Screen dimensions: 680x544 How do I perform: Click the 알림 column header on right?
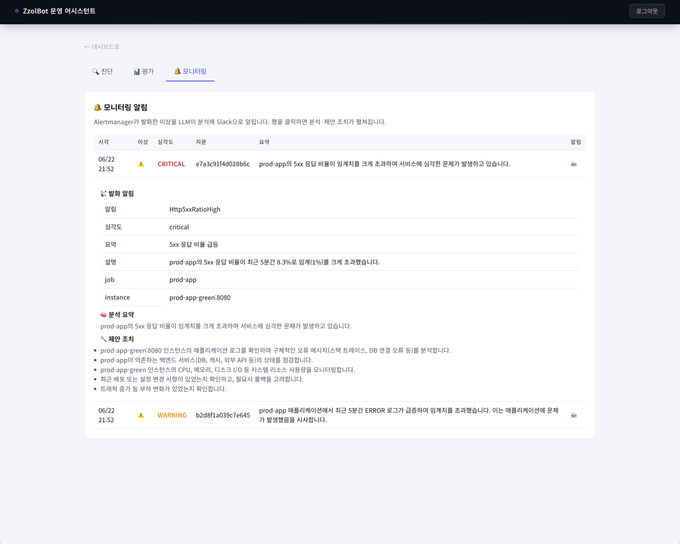[x=575, y=142]
